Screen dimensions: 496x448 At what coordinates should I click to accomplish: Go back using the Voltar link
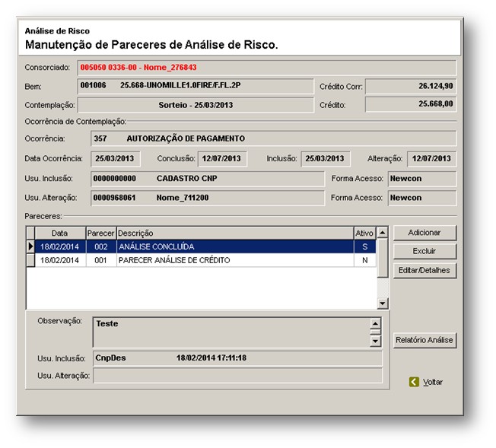[x=433, y=382]
